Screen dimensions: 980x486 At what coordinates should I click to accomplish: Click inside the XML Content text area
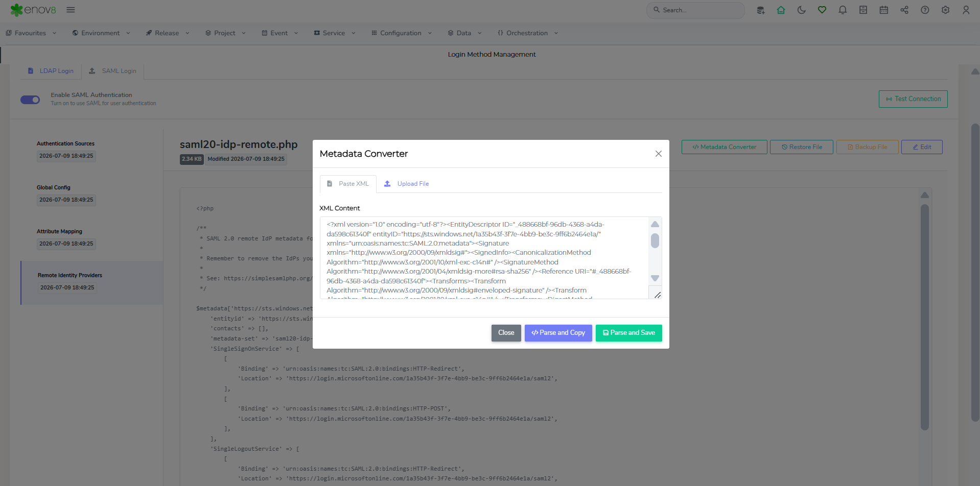[484, 258]
